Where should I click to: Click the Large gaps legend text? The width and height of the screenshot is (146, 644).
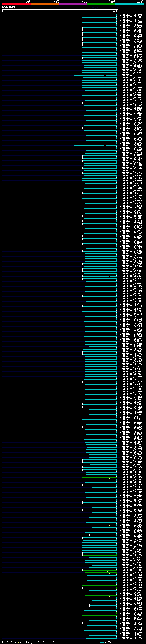click(x=28, y=642)
